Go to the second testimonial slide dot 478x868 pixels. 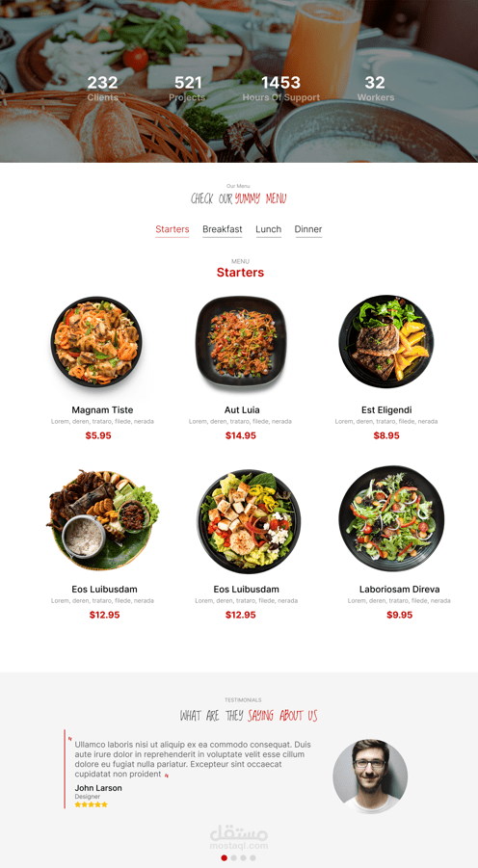point(234,857)
